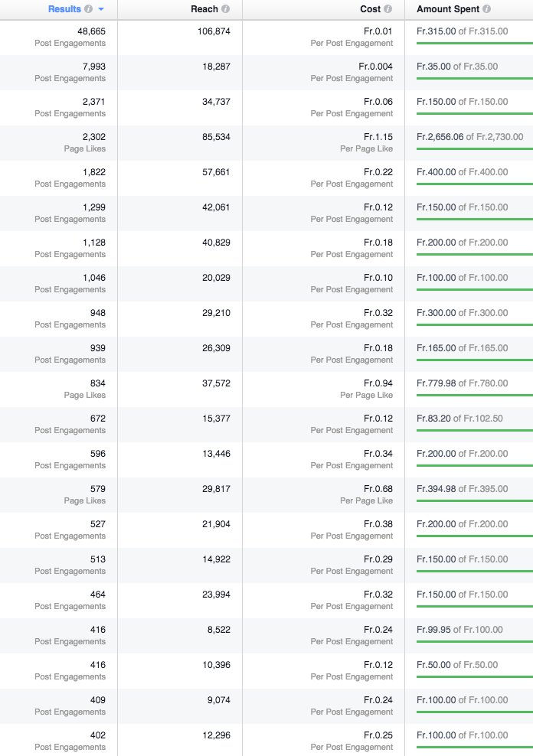Image resolution: width=533 pixels, height=756 pixels.
Task: Click the Fr.0.004 Per Post Engagement cost
Action: (375, 67)
